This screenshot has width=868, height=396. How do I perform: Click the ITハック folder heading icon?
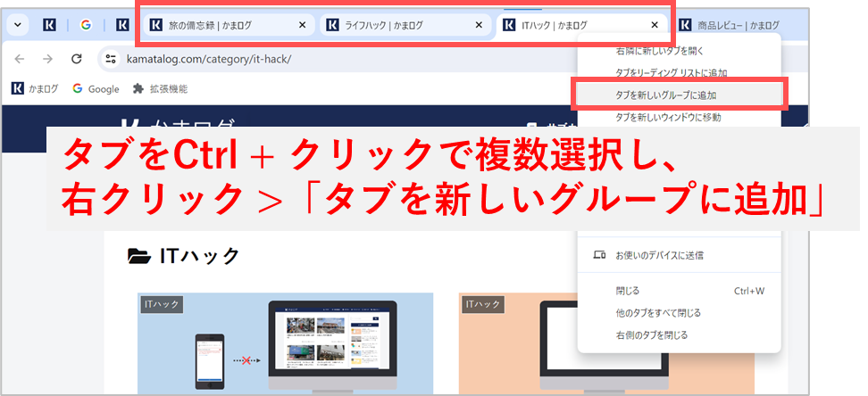(x=139, y=255)
